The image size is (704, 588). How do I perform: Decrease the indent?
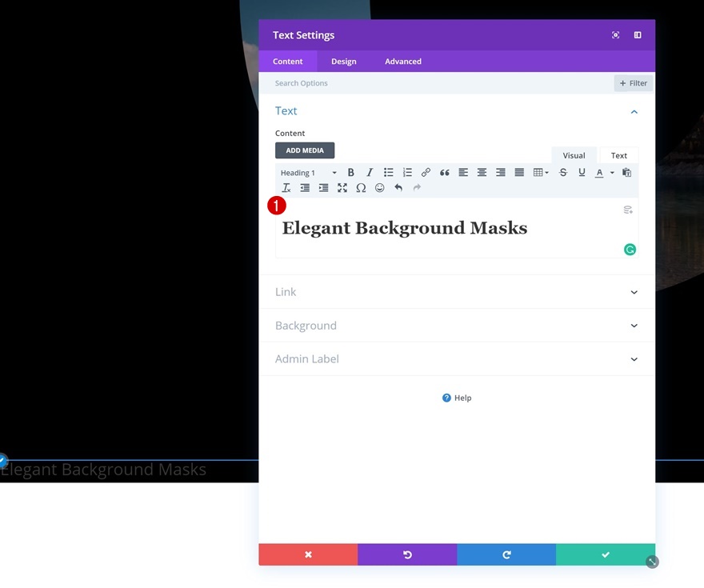305,188
